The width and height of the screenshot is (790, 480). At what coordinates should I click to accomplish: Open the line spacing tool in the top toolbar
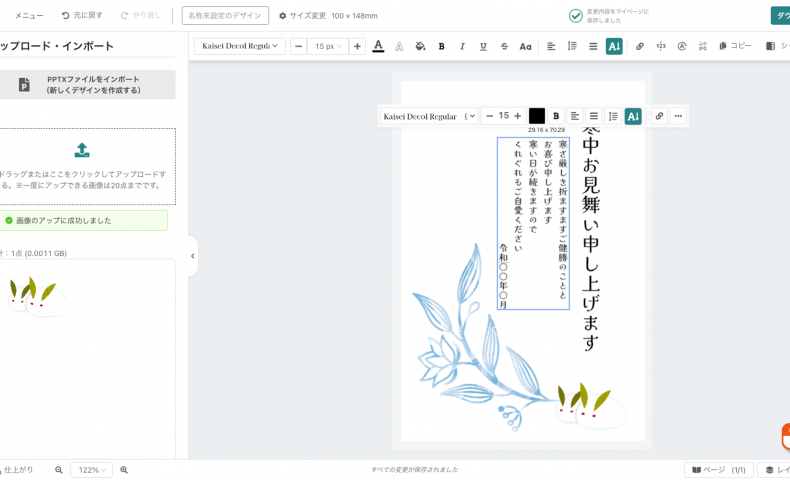coord(572,46)
